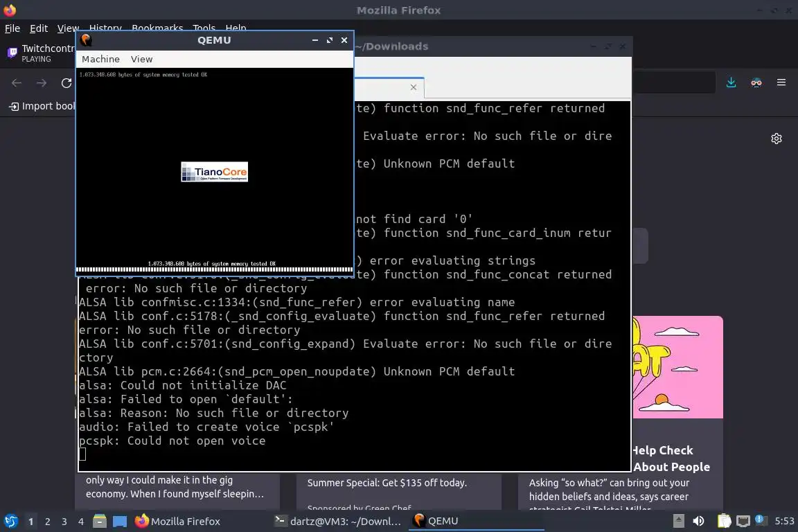Viewport: 798px width, 532px height.
Task: Open Firefox's File menu
Action: 12,28
